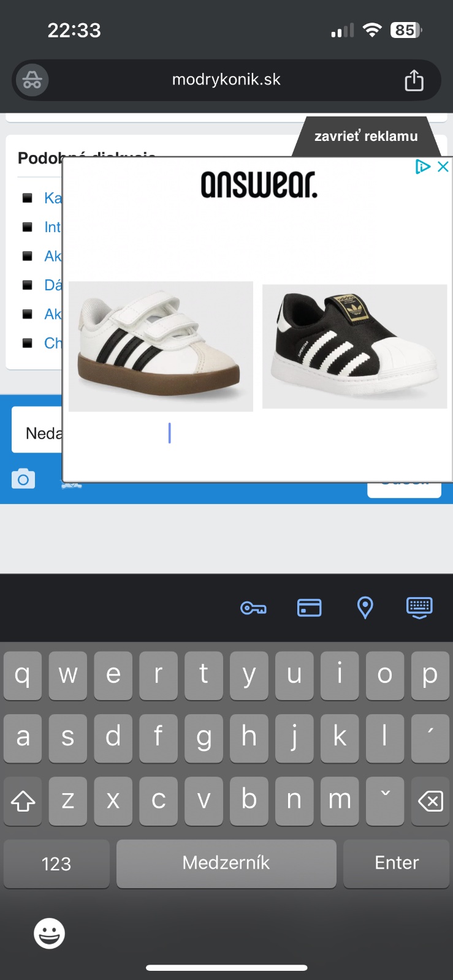
Task: Select the white Adidas velcro sneaker
Action: coord(161,346)
